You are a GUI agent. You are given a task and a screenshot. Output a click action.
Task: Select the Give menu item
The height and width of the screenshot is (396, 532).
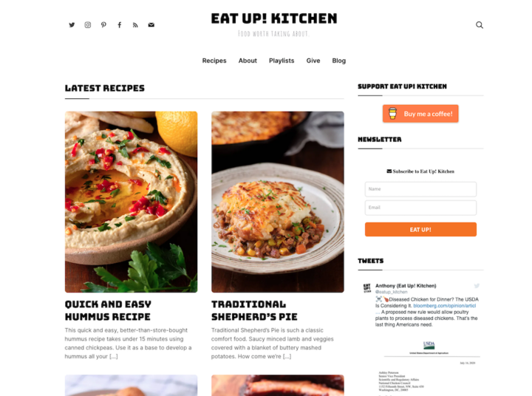[x=313, y=61]
